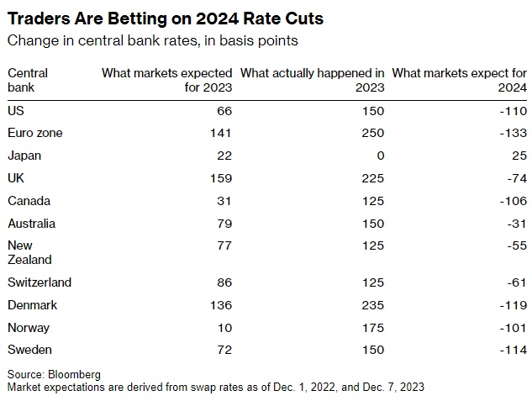Viewport: 532px width, 401px height.
Task: Select Japan's 2024 expectation value of 25
Action: click(x=519, y=156)
